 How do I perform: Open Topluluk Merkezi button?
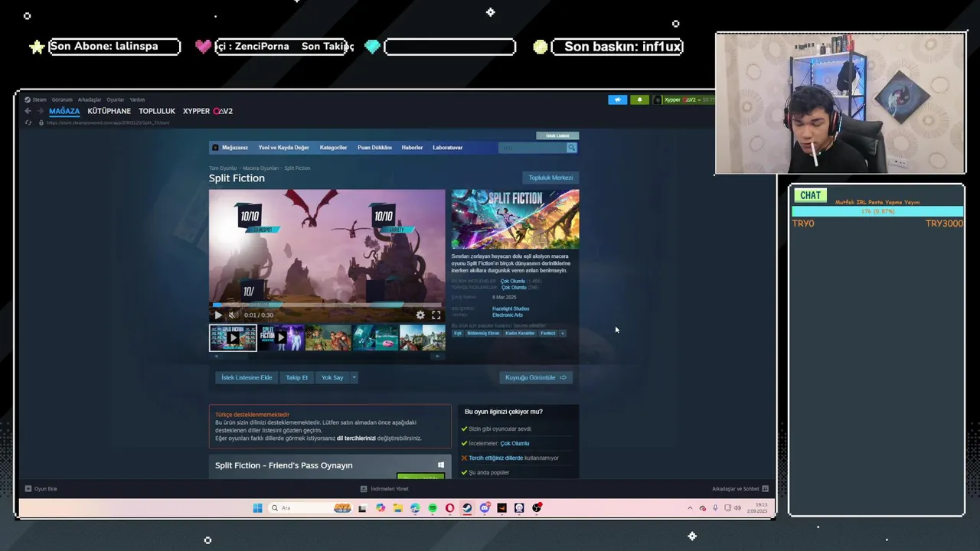(550, 178)
